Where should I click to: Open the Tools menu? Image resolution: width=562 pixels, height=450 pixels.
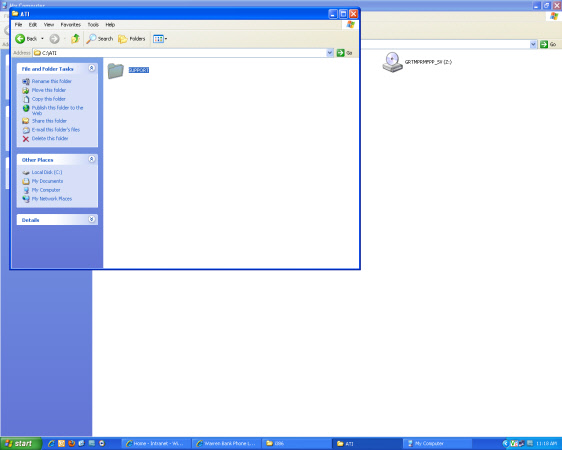coord(93,25)
